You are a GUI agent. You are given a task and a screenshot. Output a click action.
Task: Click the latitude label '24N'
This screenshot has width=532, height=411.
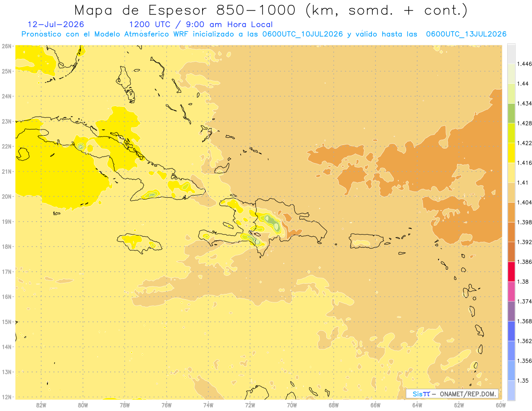pyautogui.click(x=6, y=96)
